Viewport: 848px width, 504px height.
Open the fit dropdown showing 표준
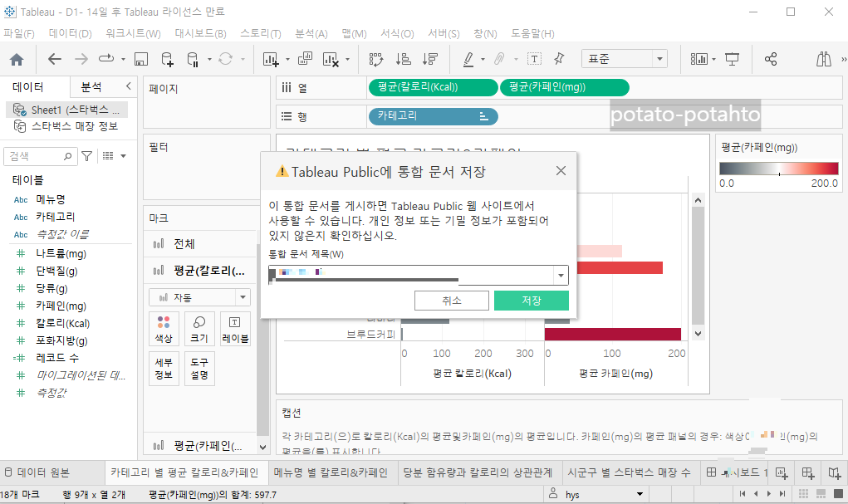point(624,58)
